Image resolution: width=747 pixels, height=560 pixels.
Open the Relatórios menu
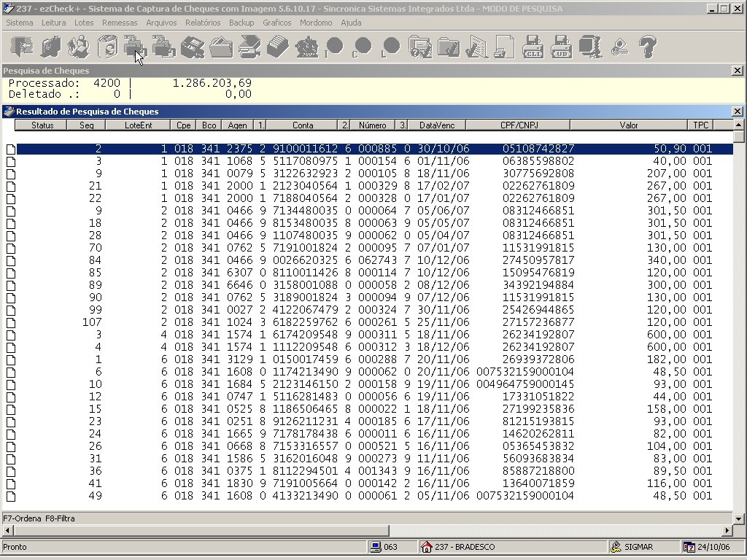click(x=203, y=23)
